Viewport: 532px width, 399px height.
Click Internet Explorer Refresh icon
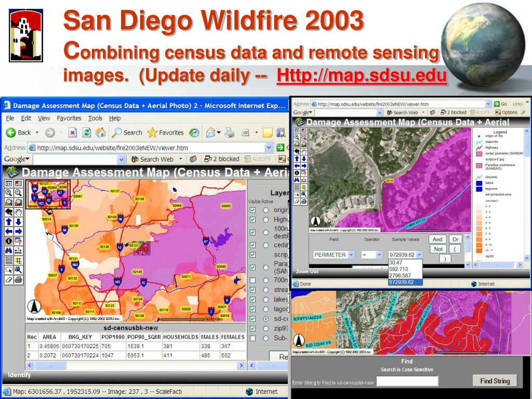pos(87,132)
